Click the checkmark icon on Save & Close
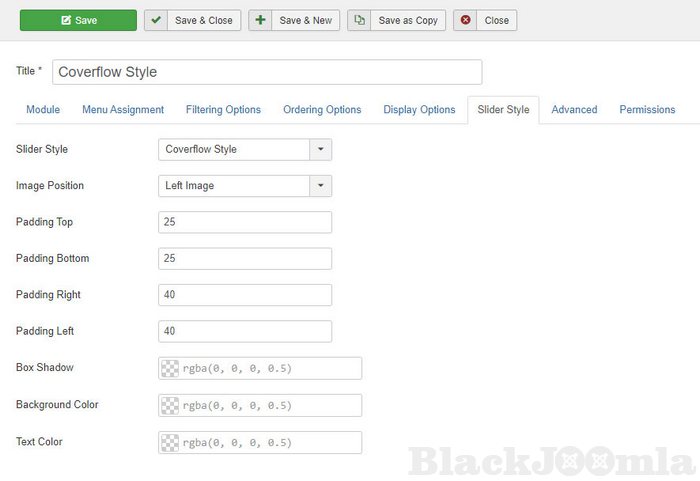 [156, 20]
